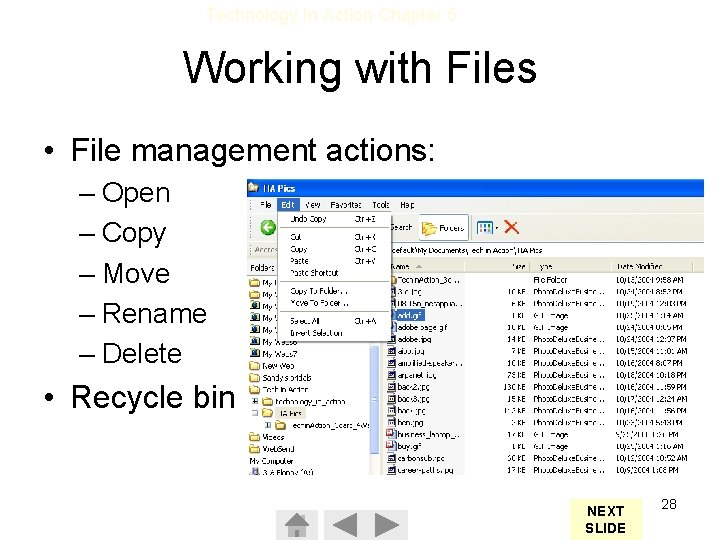
Task: Choose Undo Copy from Edit menu
Action: point(334,219)
